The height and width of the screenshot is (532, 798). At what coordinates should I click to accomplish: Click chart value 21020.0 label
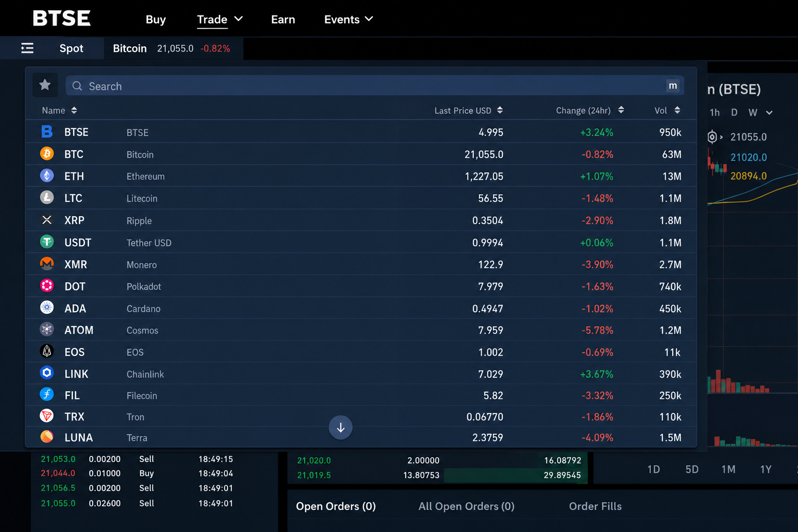click(x=749, y=157)
